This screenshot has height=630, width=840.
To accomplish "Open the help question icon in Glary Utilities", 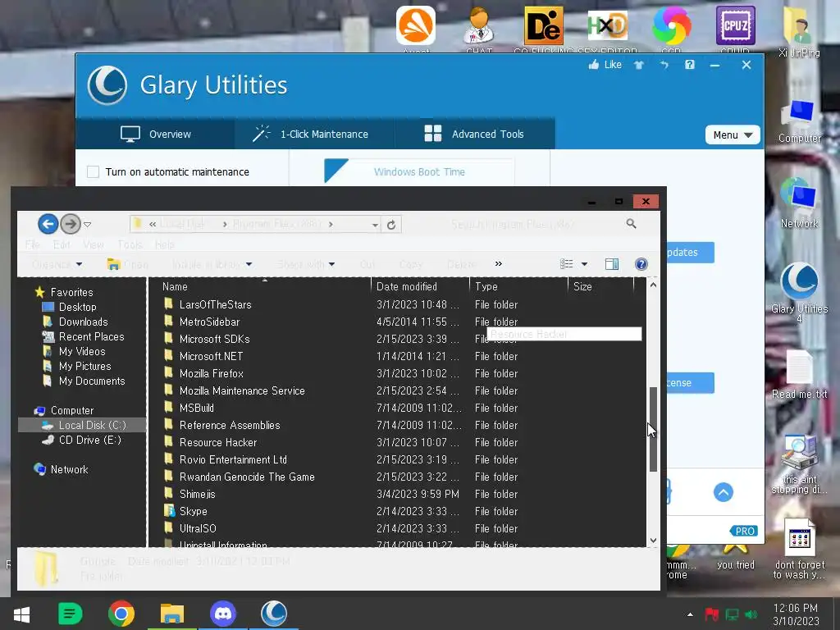I will point(689,65).
